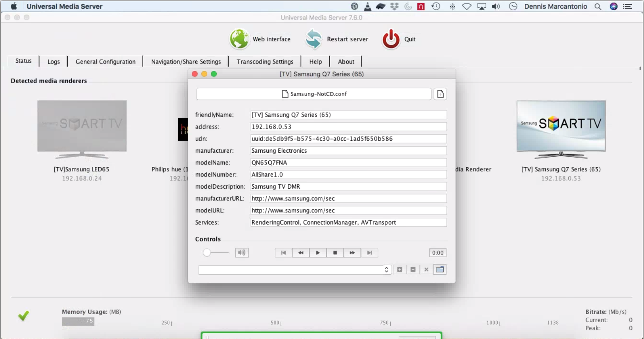This screenshot has width=644, height=339.
Task: Click the modelURL field
Action: pyautogui.click(x=349, y=210)
